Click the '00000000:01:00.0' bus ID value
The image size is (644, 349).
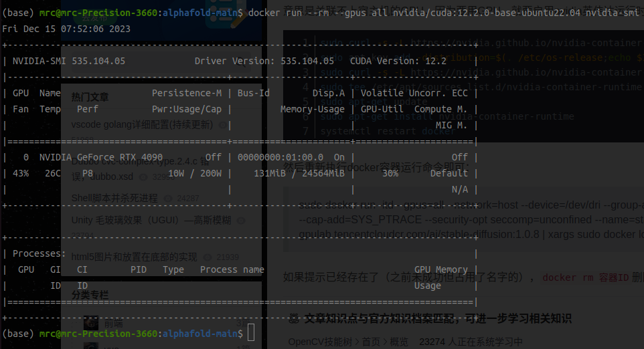click(x=280, y=158)
